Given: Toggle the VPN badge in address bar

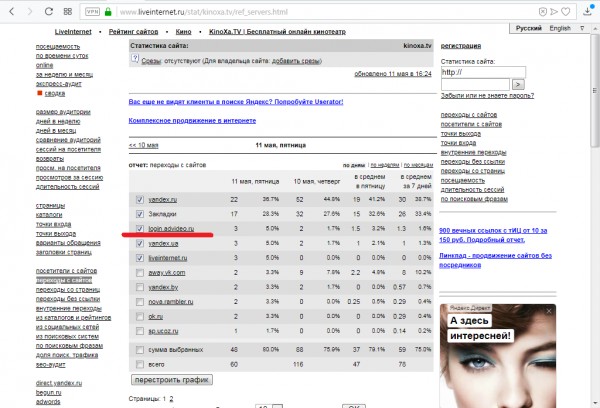Looking at the screenshot, I should click(x=92, y=12).
